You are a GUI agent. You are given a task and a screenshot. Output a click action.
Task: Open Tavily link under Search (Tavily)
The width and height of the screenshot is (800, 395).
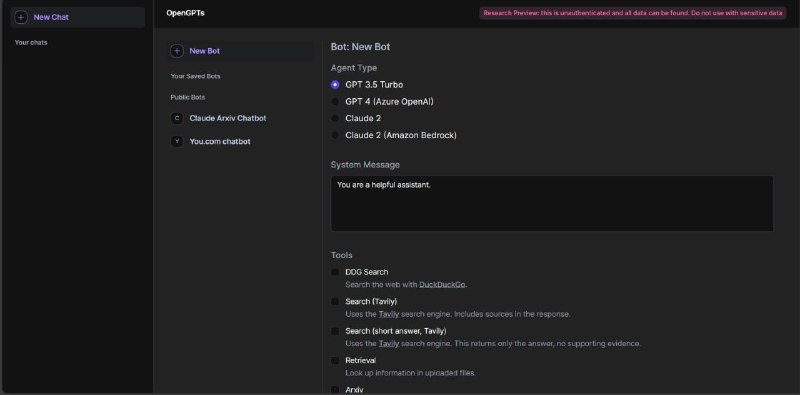(388, 314)
